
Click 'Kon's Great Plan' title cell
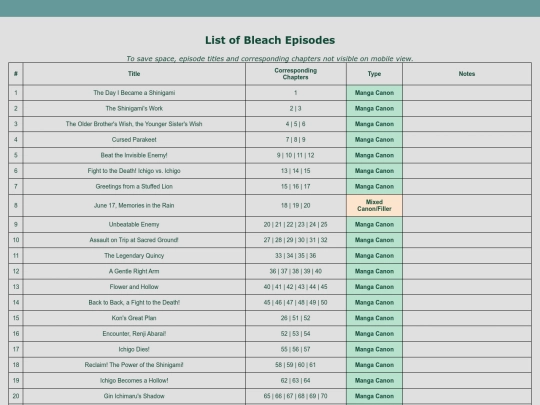click(x=134, y=318)
